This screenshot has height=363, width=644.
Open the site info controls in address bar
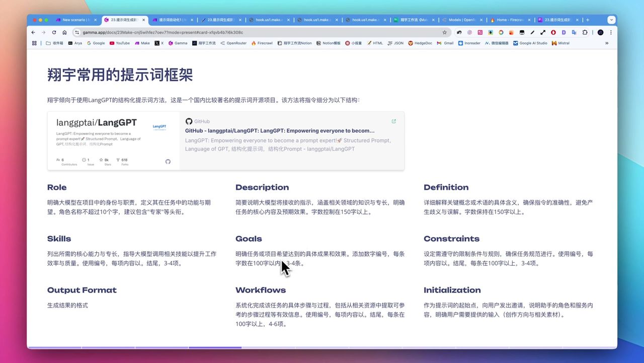(76, 32)
